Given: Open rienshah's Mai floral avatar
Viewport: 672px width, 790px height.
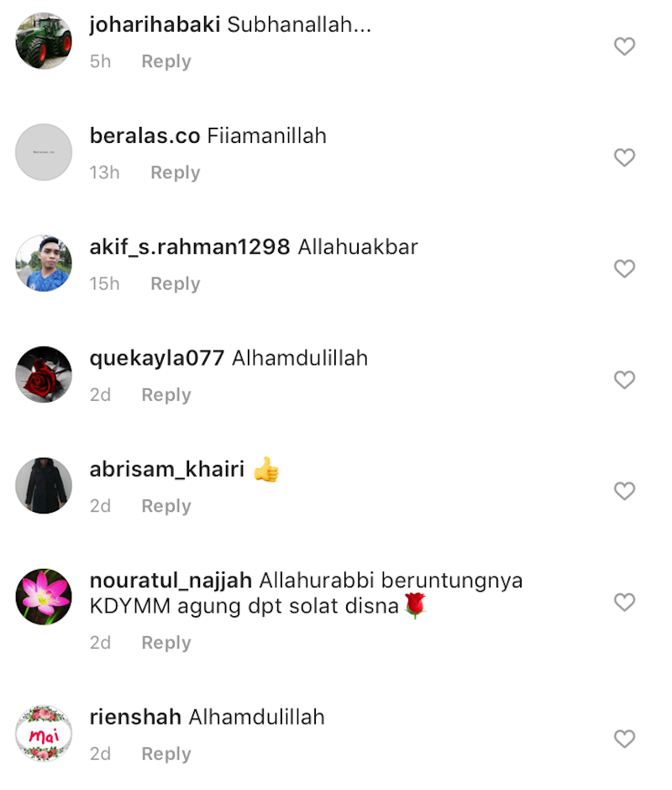Looking at the screenshot, I should tap(44, 733).
